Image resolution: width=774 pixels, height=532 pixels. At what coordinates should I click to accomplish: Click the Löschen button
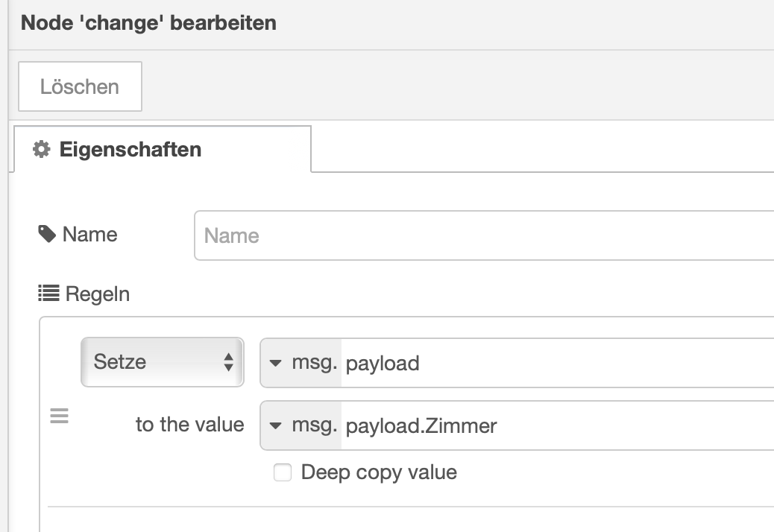click(80, 86)
